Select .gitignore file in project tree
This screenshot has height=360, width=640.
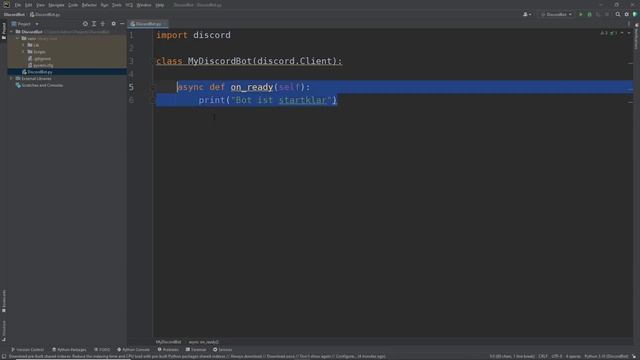pos(40,58)
